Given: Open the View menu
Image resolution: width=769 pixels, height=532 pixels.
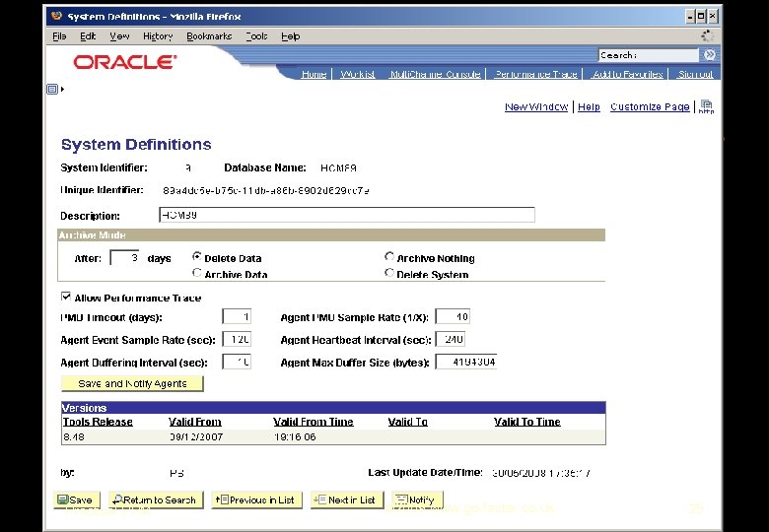Looking at the screenshot, I should pos(119,36).
